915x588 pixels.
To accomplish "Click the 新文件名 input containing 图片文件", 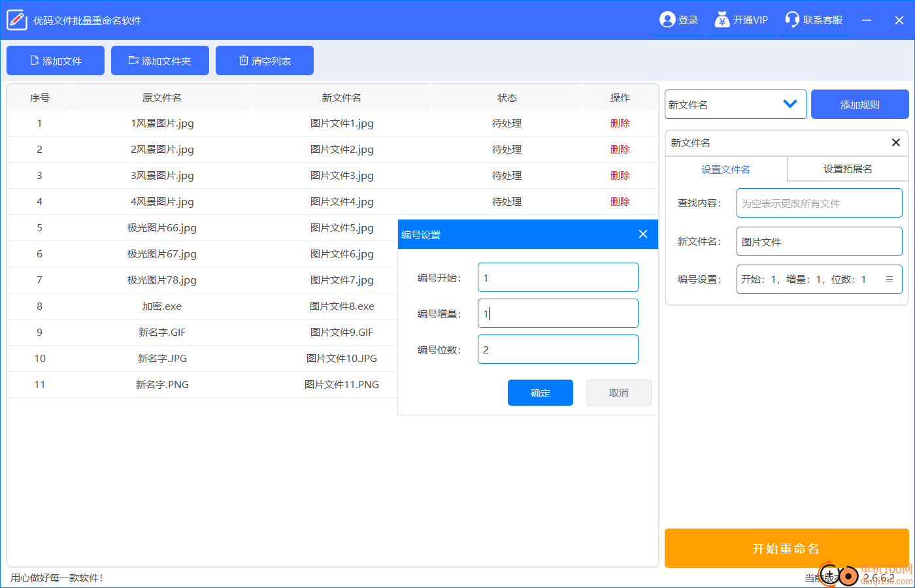I will [820, 242].
